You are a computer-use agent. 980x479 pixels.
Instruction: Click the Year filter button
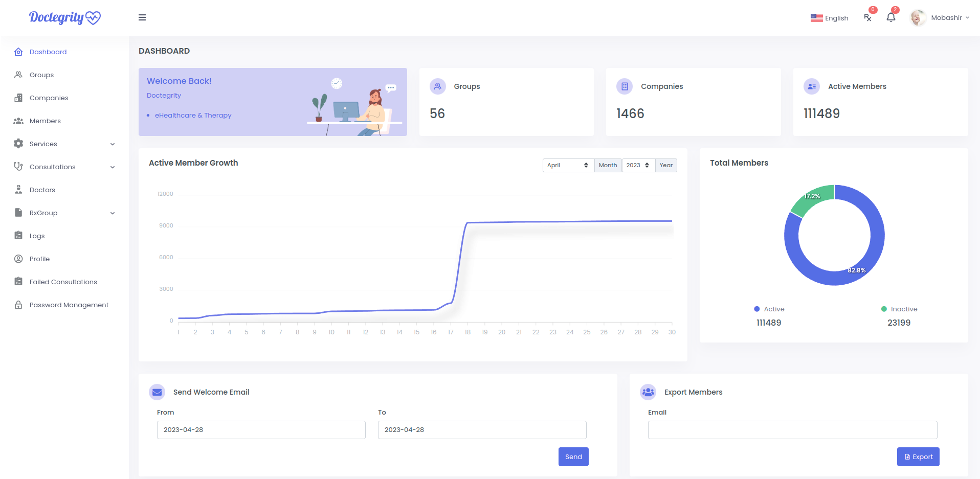[666, 165]
